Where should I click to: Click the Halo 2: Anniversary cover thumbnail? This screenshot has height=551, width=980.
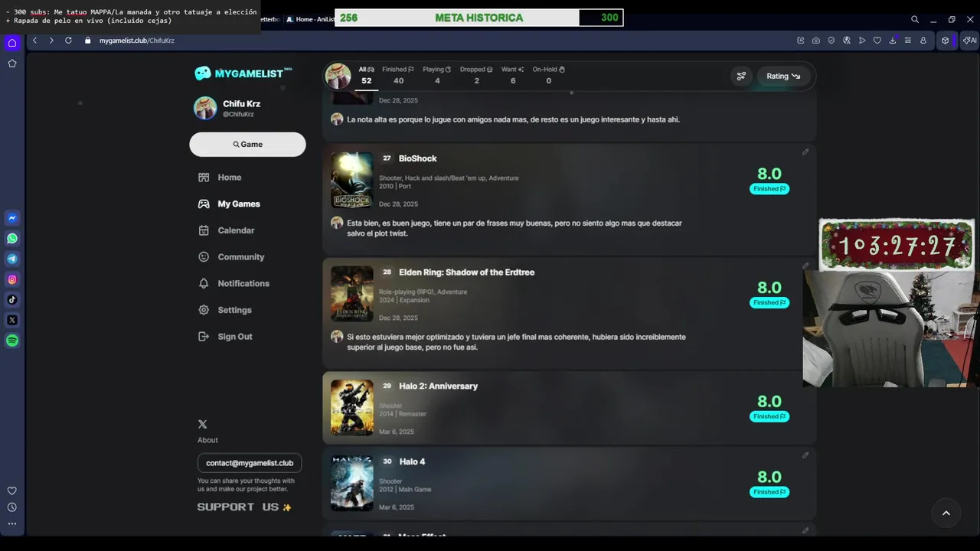click(x=352, y=408)
